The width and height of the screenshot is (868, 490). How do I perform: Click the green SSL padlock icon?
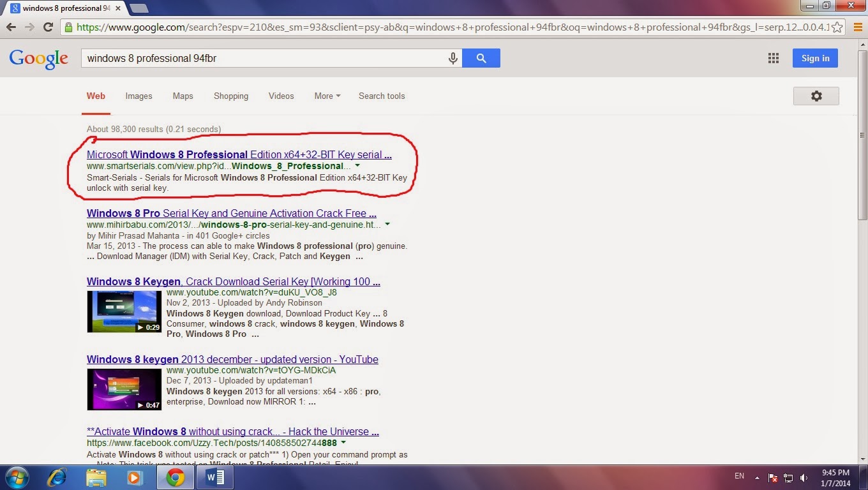pyautogui.click(x=69, y=27)
